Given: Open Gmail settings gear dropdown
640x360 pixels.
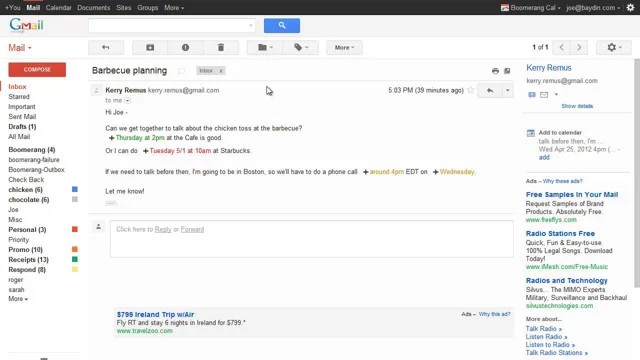Looking at the screenshot, I should pyautogui.click(x=614, y=48).
